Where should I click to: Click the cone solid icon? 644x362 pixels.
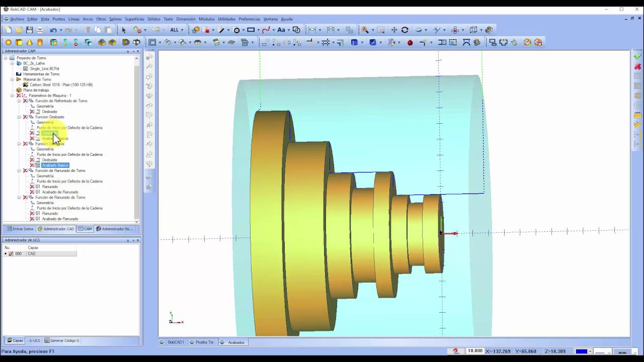tap(30, 42)
